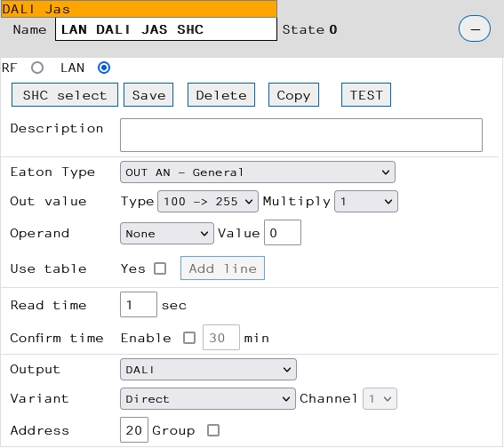
Task: Click into the Description text box
Action: (x=301, y=135)
